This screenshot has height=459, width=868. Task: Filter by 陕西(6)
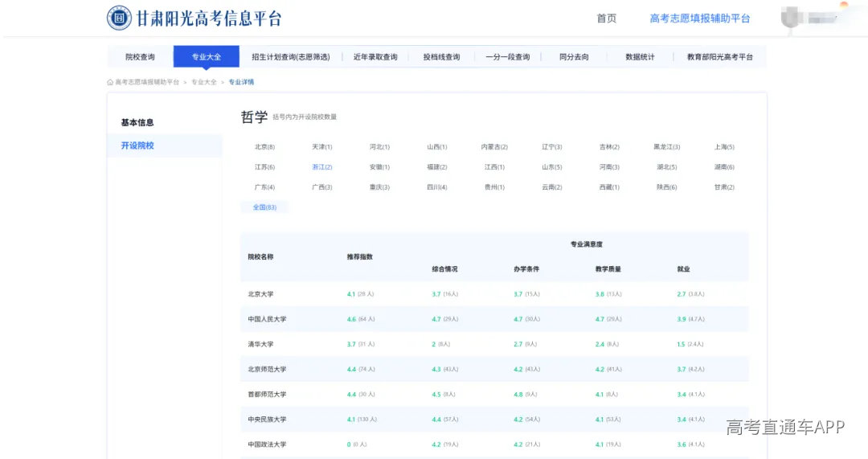click(667, 187)
